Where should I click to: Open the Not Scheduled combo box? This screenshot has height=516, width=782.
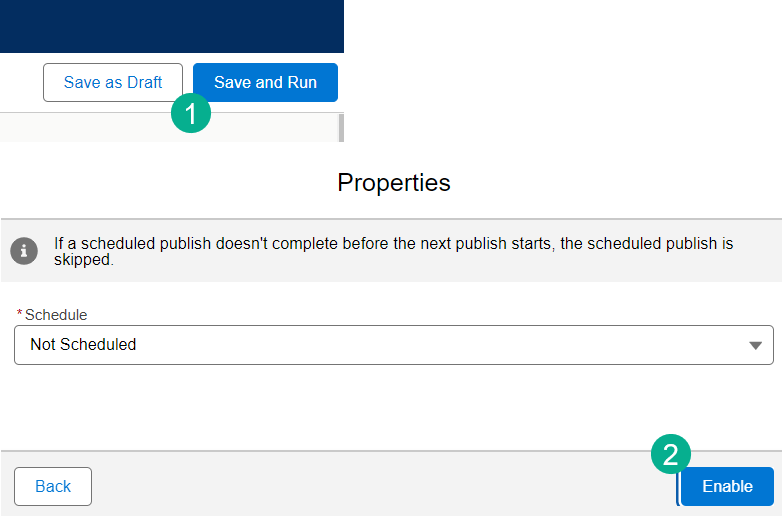click(380, 345)
